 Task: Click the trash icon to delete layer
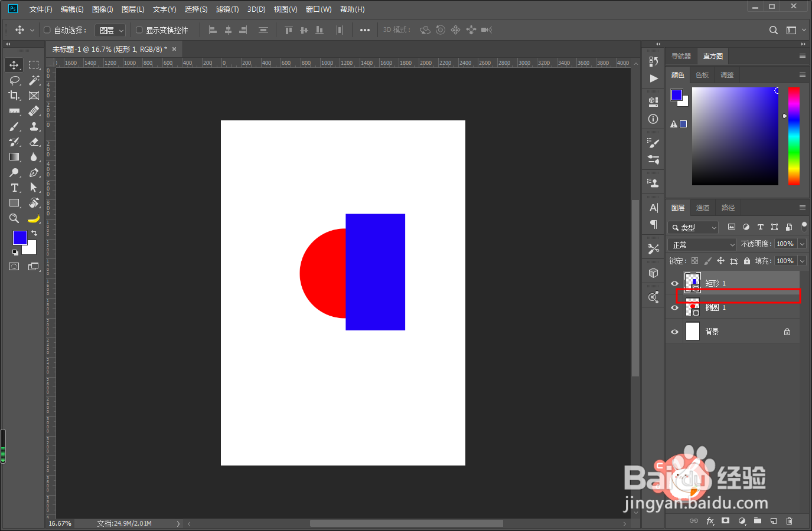tap(789, 521)
